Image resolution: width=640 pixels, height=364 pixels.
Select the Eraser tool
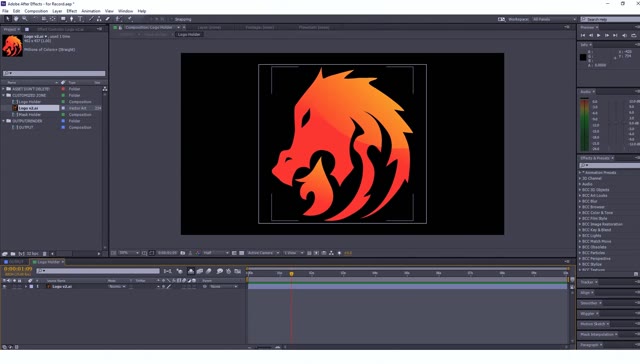click(x=108, y=19)
